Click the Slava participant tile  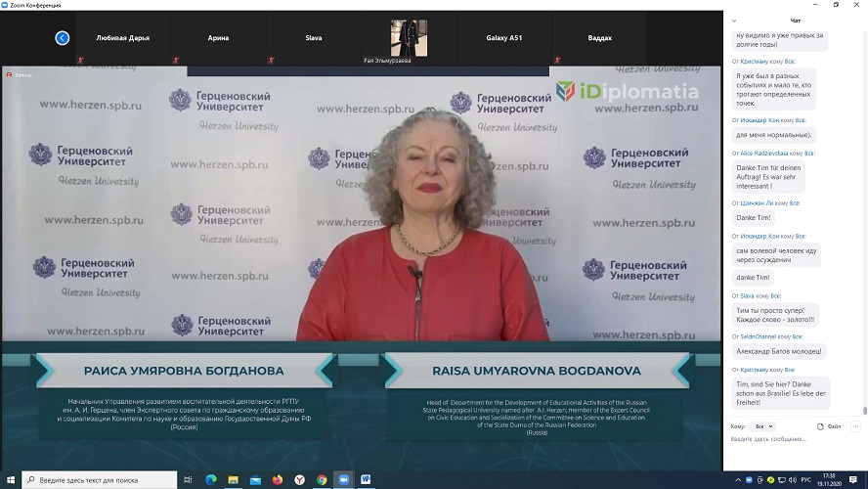314,38
